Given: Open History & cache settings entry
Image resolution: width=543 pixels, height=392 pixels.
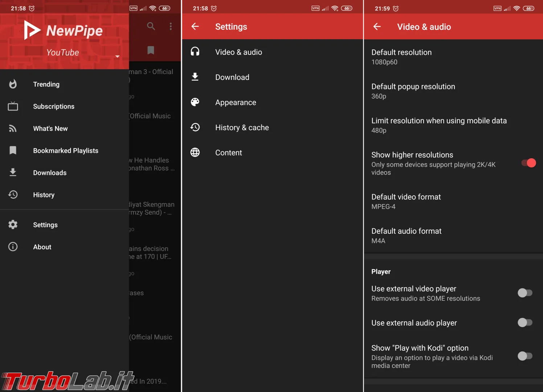Looking at the screenshot, I should [273, 127].
